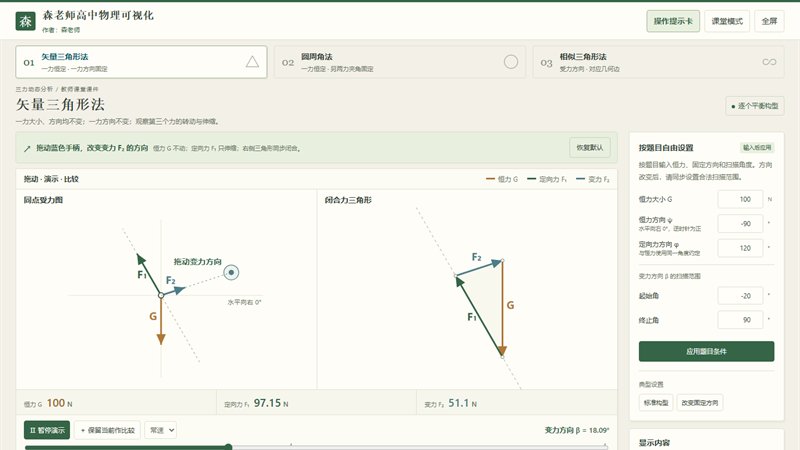
Task: Click the animation progress slider handle
Action: [x=228, y=447]
